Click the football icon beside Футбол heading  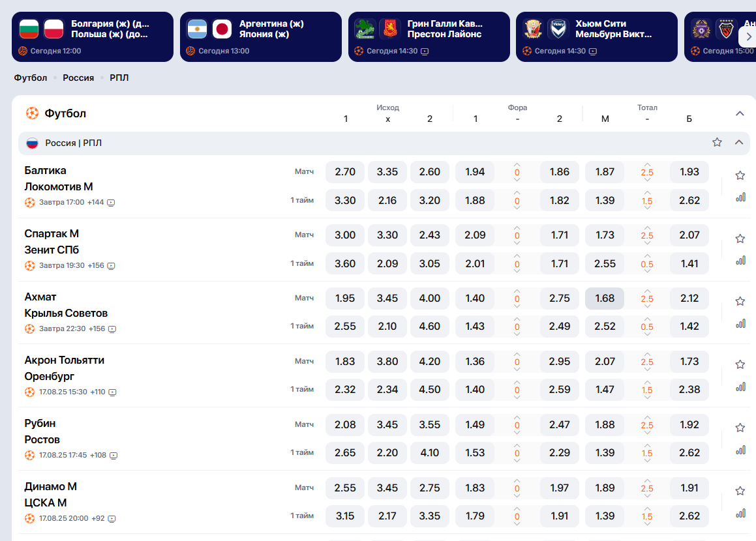pos(32,113)
